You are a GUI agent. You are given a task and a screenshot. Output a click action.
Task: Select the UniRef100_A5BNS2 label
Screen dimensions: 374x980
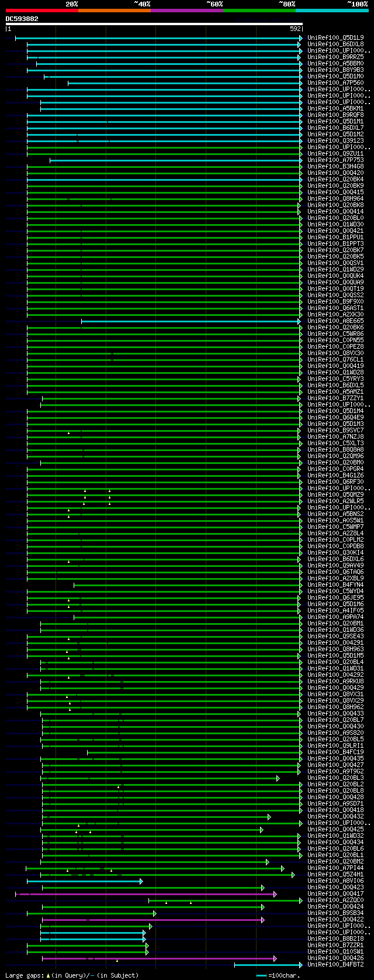[335, 514]
